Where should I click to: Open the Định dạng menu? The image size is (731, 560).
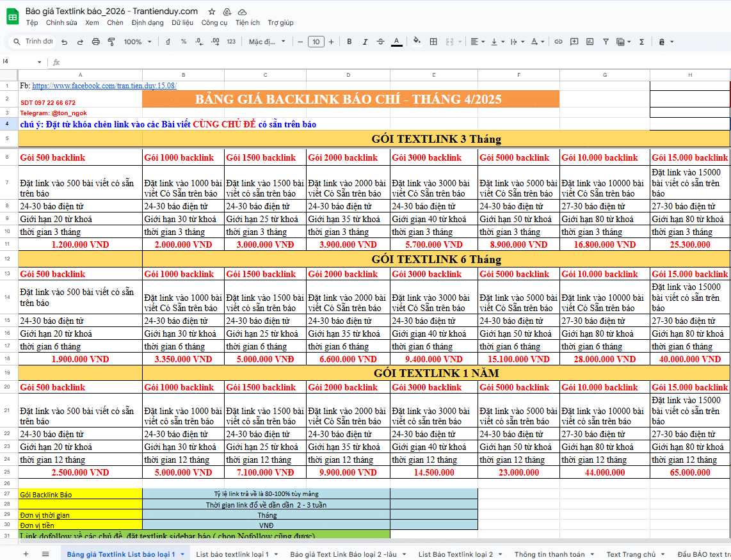point(147,22)
